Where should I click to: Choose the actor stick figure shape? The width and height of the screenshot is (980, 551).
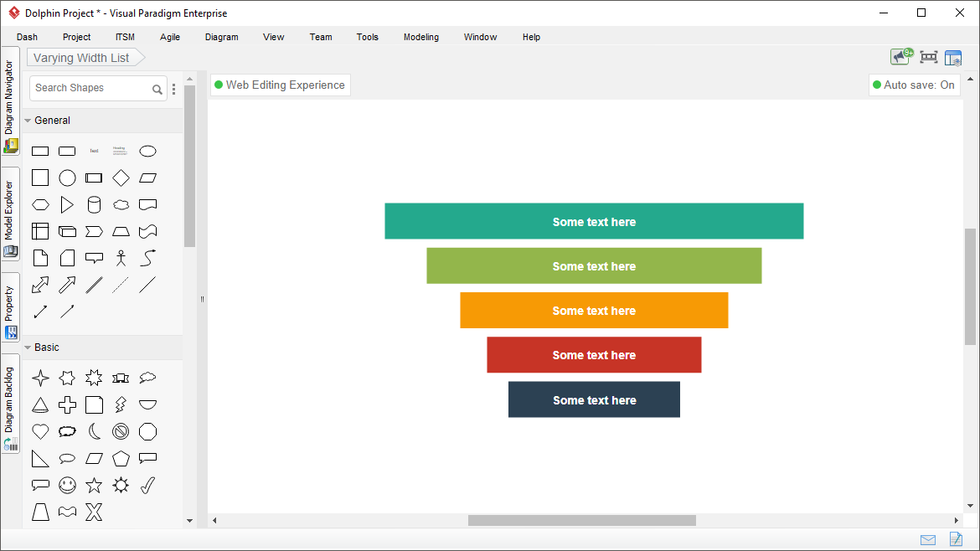click(x=121, y=258)
